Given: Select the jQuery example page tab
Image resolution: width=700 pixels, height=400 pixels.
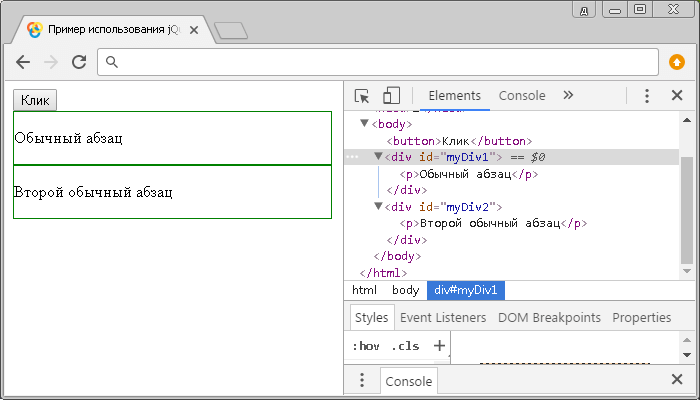Looking at the screenshot, I should (114, 30).
